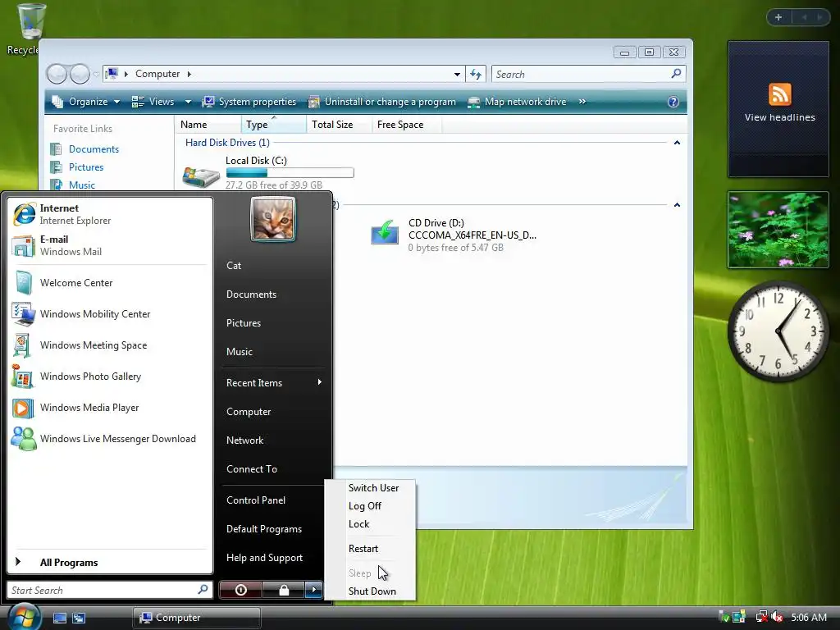The height and width of the screenshot is (630, 840).
Task: Open Internet Explorer from Start menu
Action: coord(110,214)
